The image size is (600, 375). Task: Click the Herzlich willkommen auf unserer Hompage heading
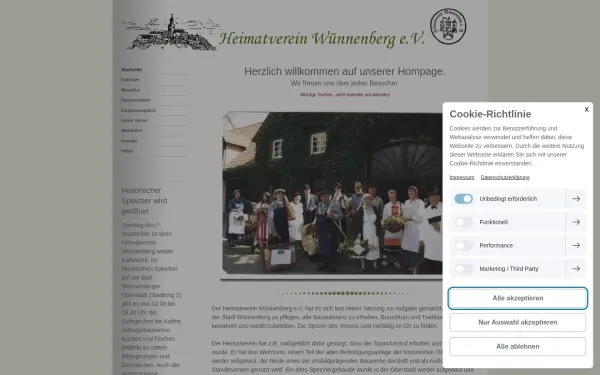pyautogui.click(x=345, y=71)
